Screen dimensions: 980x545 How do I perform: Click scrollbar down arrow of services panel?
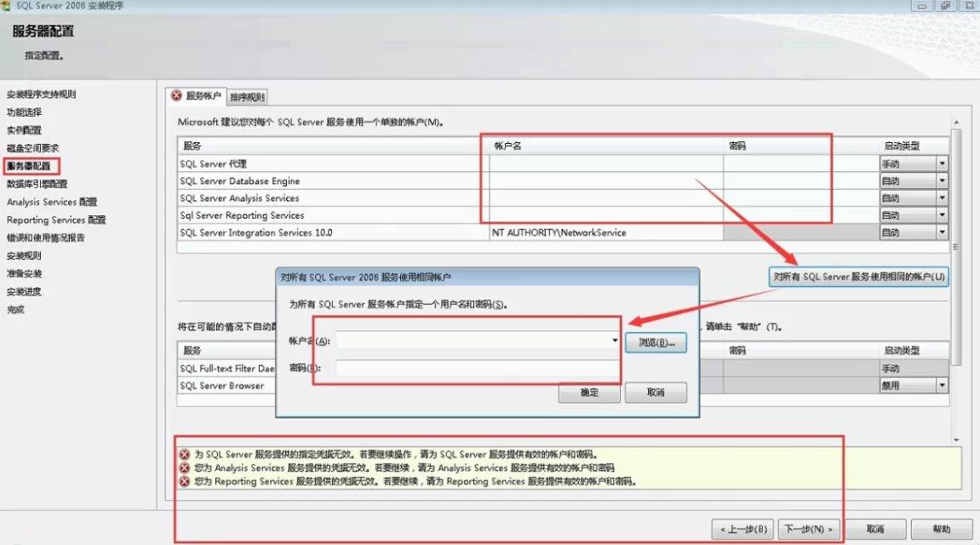pos(956,440)
